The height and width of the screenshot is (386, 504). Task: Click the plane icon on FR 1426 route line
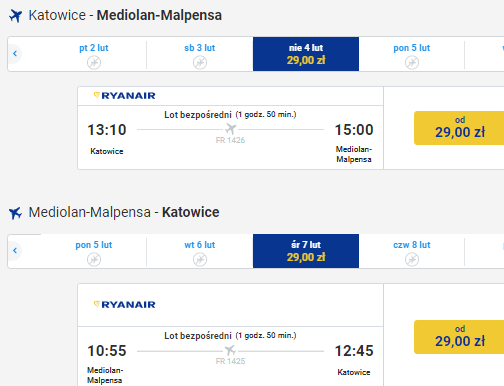[230, 129]
